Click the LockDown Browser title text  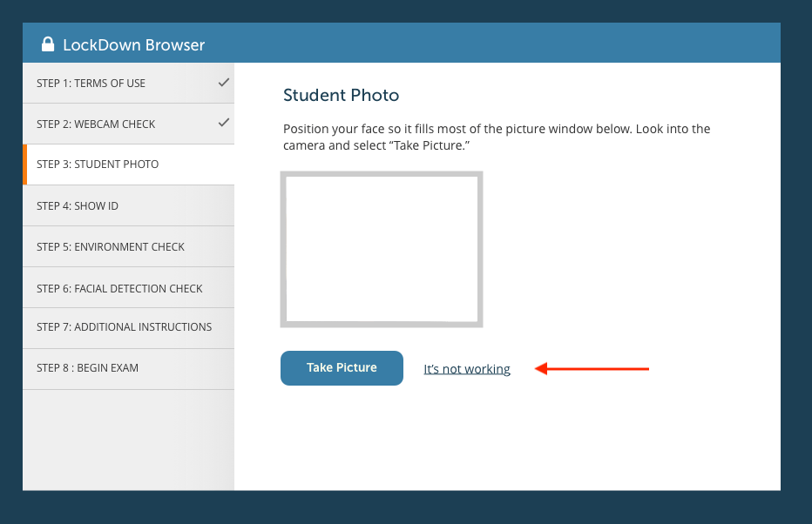[x=134, y=45]
